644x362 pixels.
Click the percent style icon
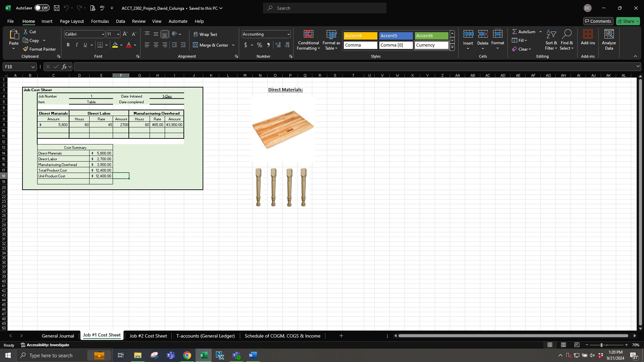click(260, 45)
